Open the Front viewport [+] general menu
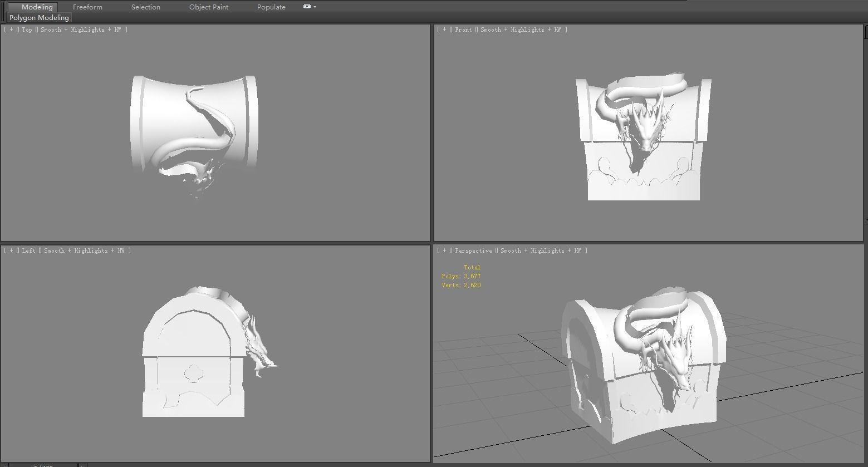The height and width of the screenshot is (467, 868). click(x=444, y=30)
